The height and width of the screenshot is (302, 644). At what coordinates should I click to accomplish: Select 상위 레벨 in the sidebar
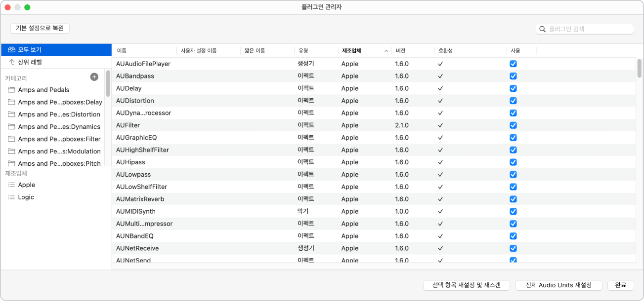coord(56,62)
